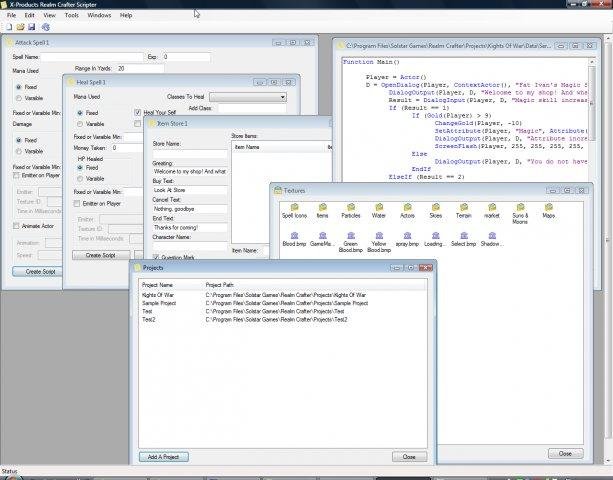Click the Store Name input field
This screenshot has width=613, height=480.
(x=190, y=154)
